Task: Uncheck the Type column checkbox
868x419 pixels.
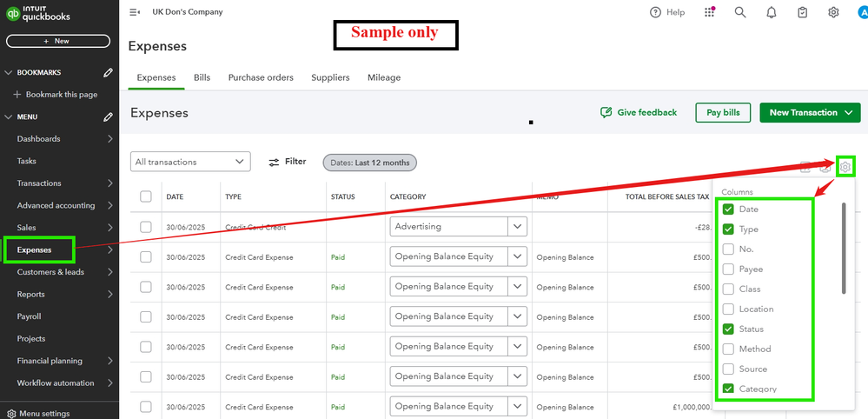Action: [x=728, y=229]
